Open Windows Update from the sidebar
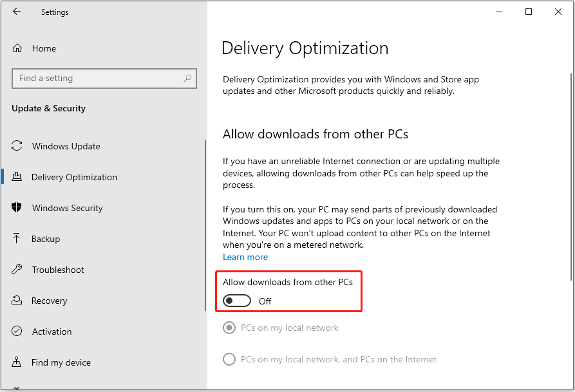Image resolution: width=575 pixels, height=392 pixels. (66, 146)
